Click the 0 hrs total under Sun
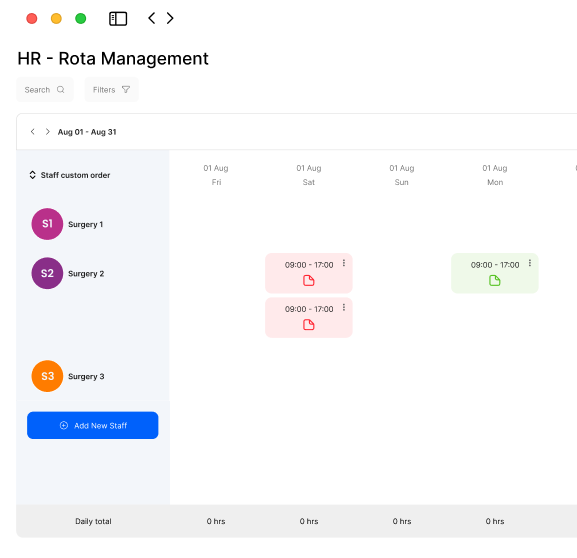Screen dimensions: 577x558 point(402,521)
